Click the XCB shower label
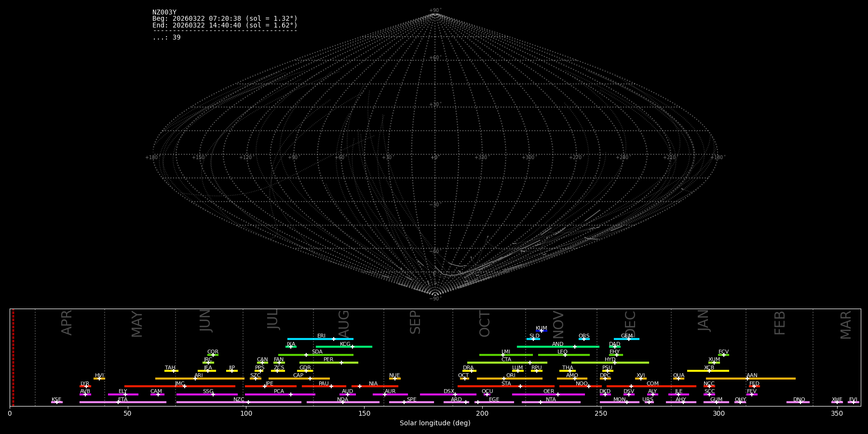 coord(709,368)
